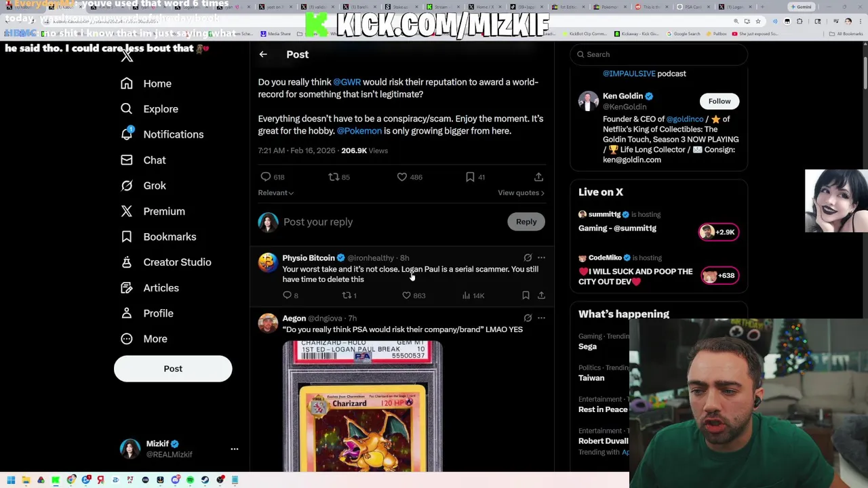This screenshot has height=488, width=868.
Task: Follow Ken Goldin
Action: click(719, 101)
